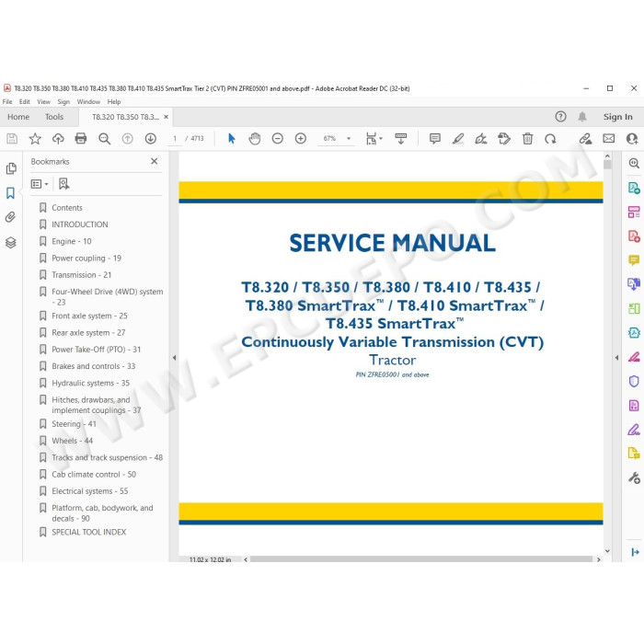Open the Sign menu
The width and height of the screenshot is (644, 644).
[x=63, y=102]
